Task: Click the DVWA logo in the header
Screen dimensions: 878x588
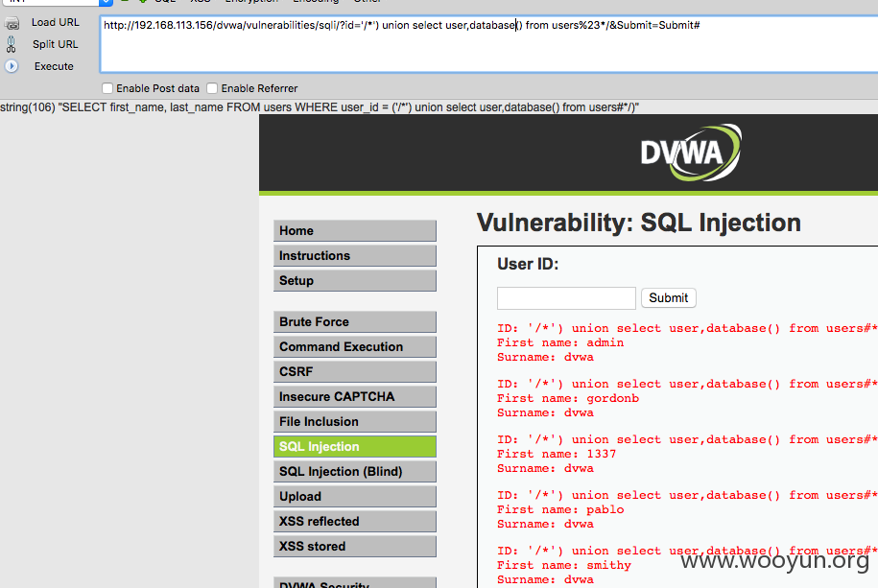Action: (x=691, y=153)
